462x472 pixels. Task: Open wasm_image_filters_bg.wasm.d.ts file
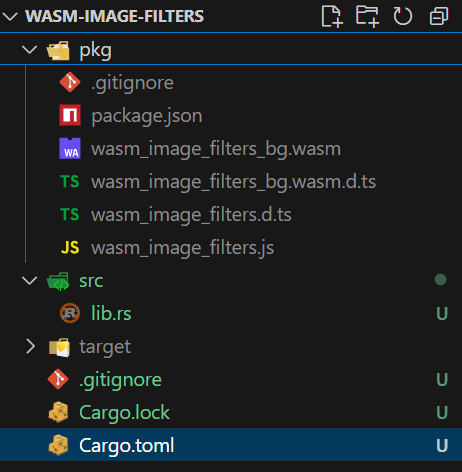coord(233,182)
